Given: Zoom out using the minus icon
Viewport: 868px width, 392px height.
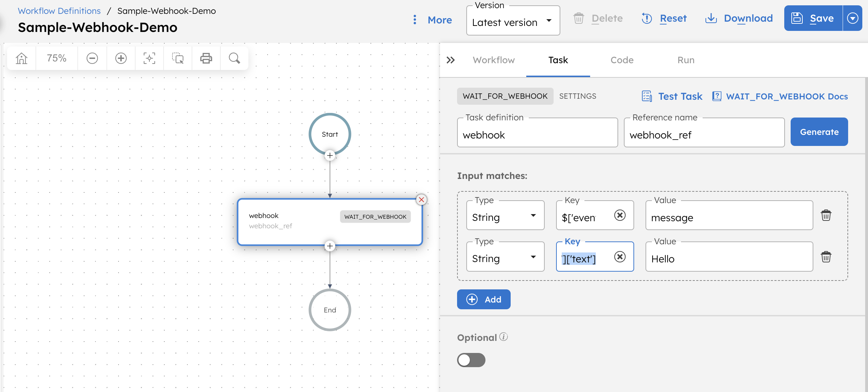Looking at the screenshot, I should click(x=92, y=58).
